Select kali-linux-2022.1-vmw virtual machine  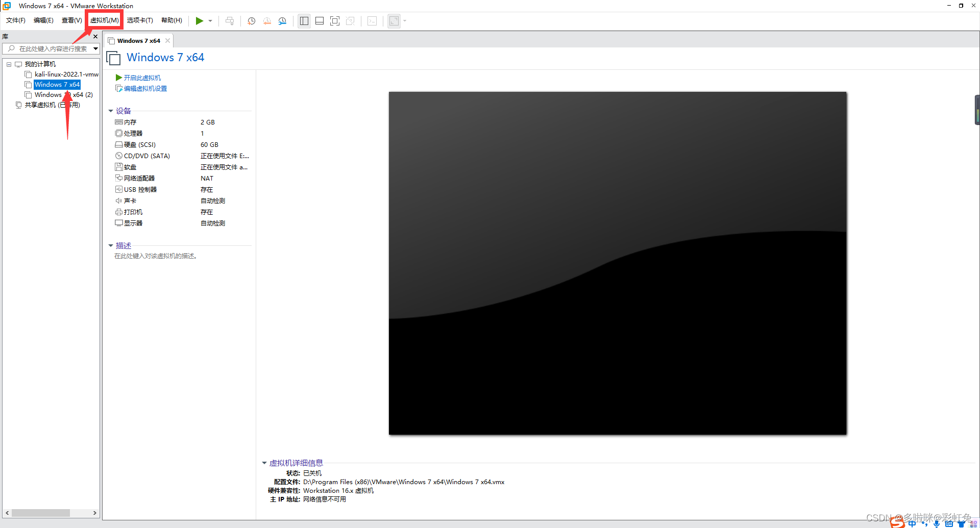[x=66, y=74]
